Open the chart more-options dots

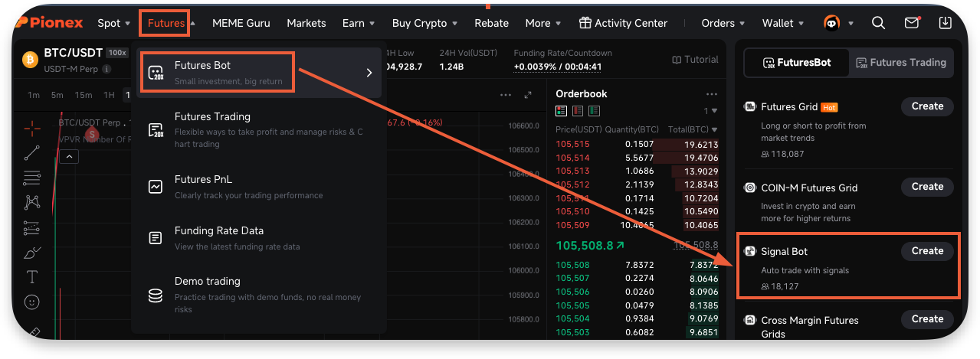coord(506,95)
